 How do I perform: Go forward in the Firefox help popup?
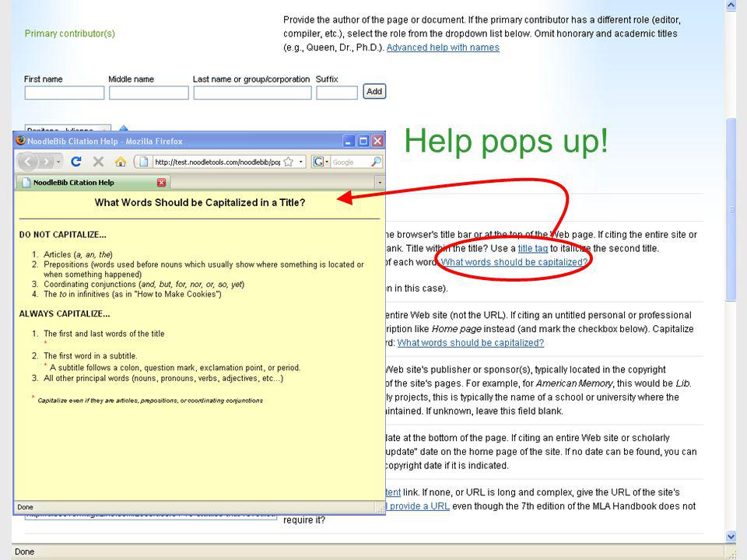tap(46, 162)
